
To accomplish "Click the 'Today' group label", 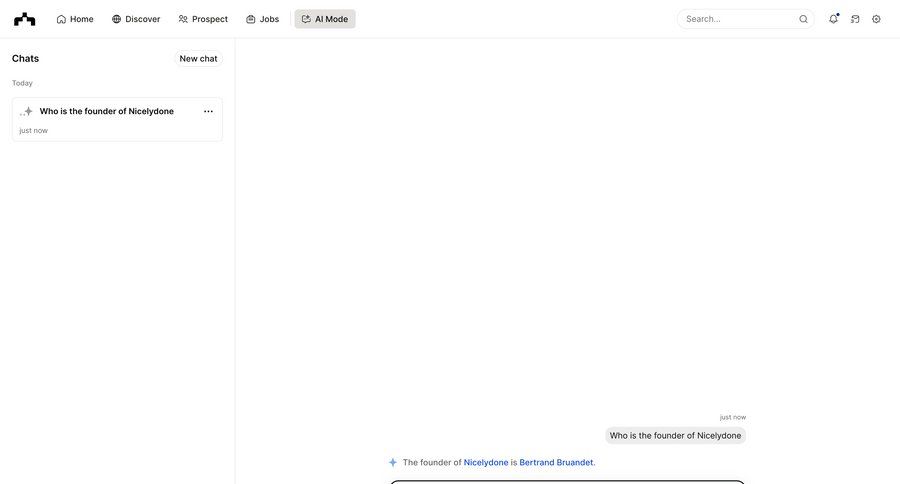I will click(x=22, y=83).
